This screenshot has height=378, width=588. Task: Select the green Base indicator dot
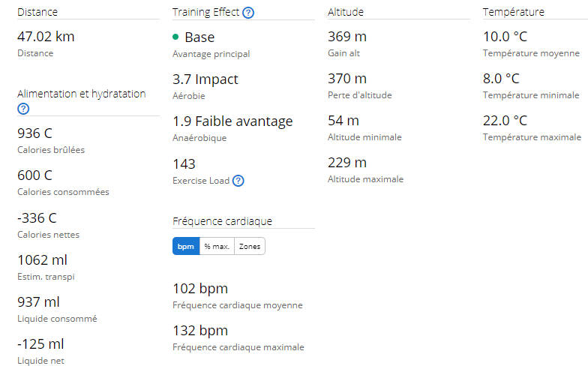click(175, 37)
